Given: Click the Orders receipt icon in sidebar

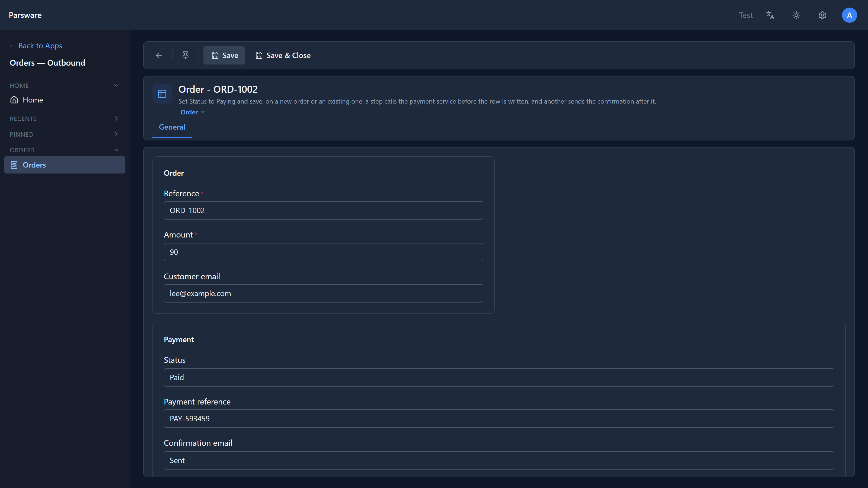Looking at the screenshot, I should pos(14,165).
